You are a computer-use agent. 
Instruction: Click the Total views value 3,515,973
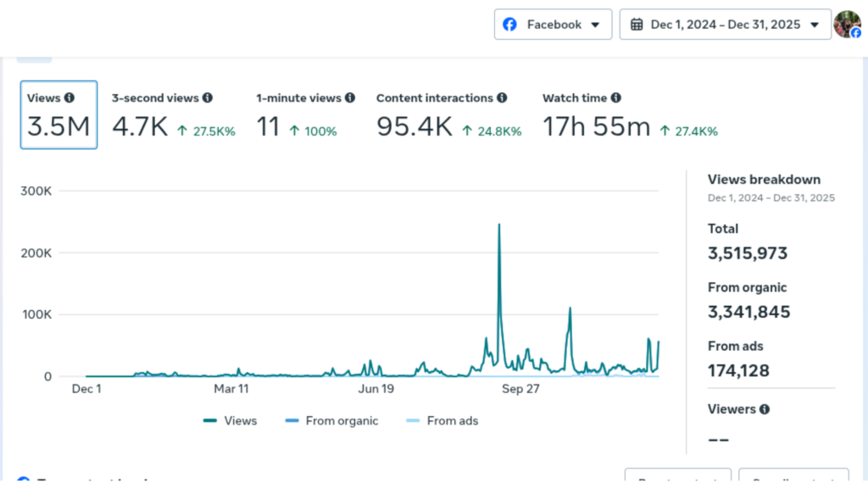(748, 253)
